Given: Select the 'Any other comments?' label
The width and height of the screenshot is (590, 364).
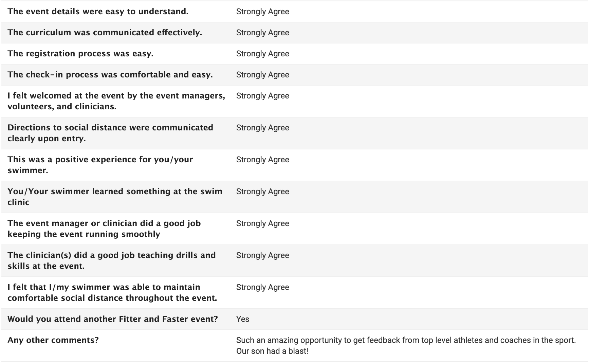Looking at the screenshot, I should click(x=53, y=340).
